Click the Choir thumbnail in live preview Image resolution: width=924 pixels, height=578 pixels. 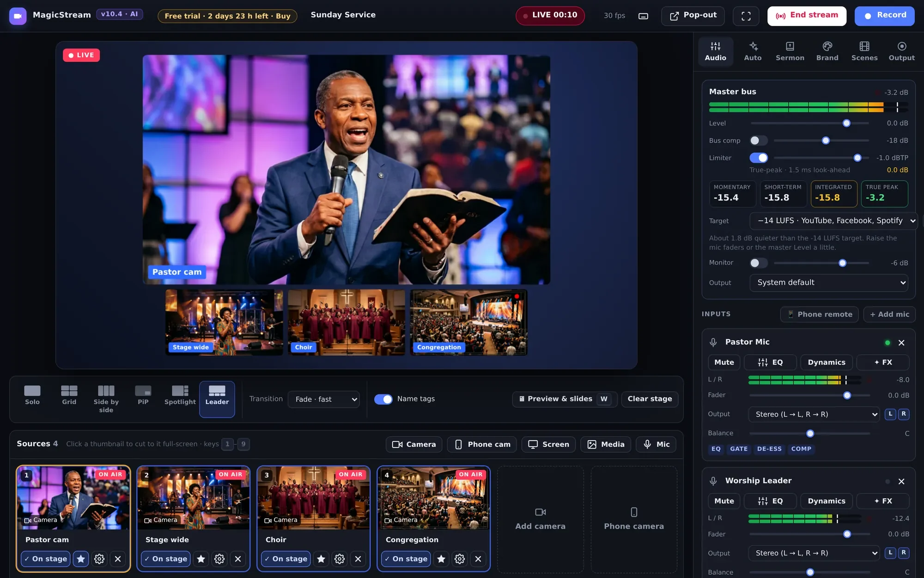tap(346, 322)
